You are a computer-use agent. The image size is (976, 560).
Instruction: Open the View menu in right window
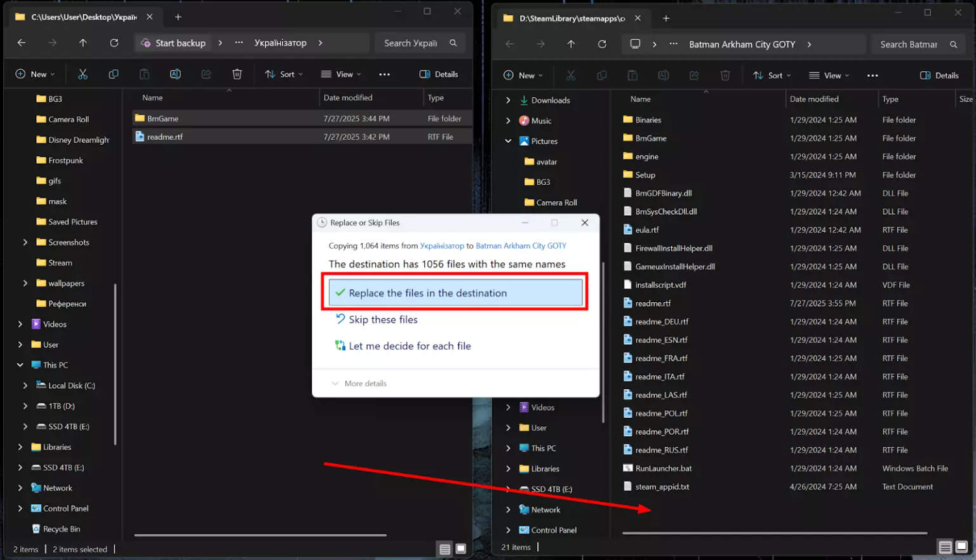point(829,76)
